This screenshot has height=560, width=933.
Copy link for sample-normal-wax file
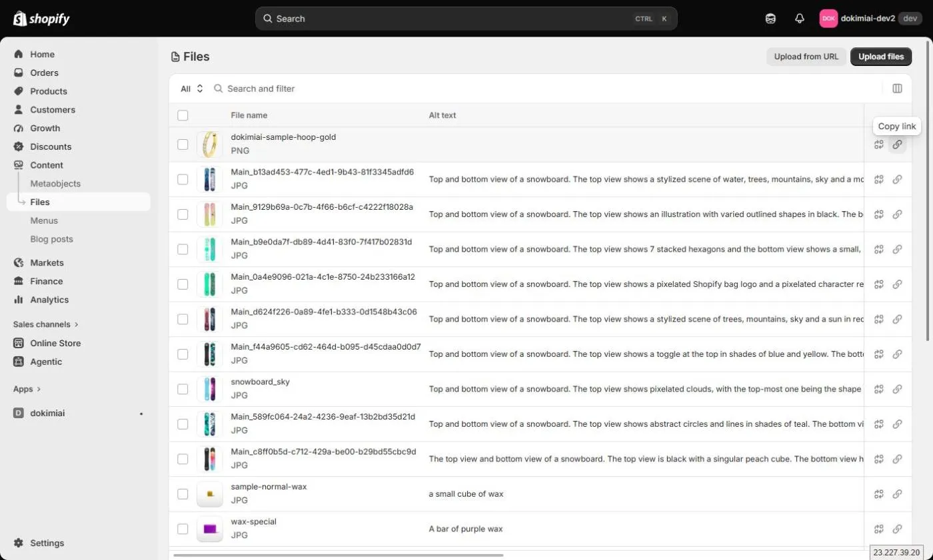897,494
